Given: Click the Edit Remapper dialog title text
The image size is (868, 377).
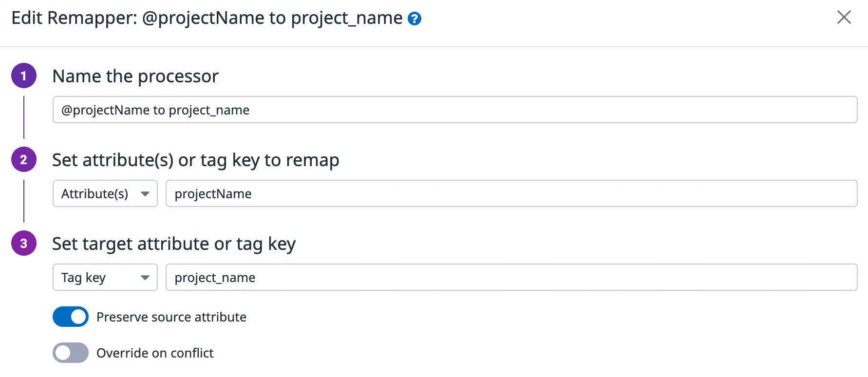Looking at the screenshot, I should [x=207, y=18].
